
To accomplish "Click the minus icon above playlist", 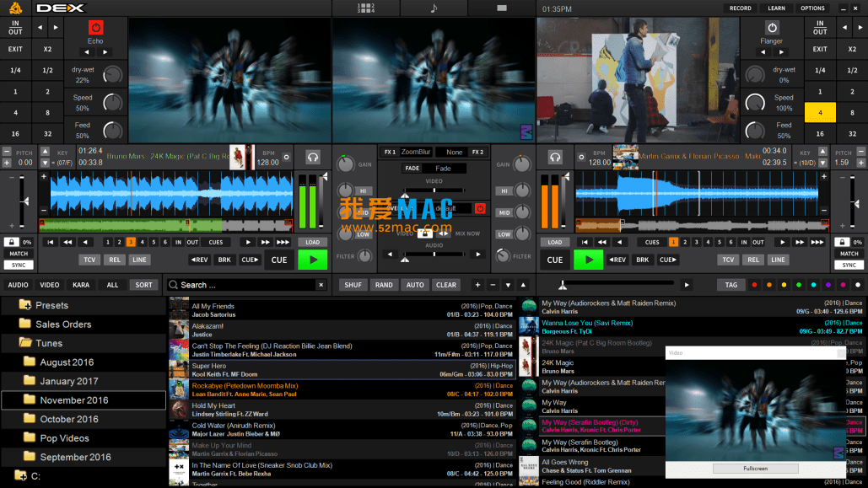I will coord(493,285).
